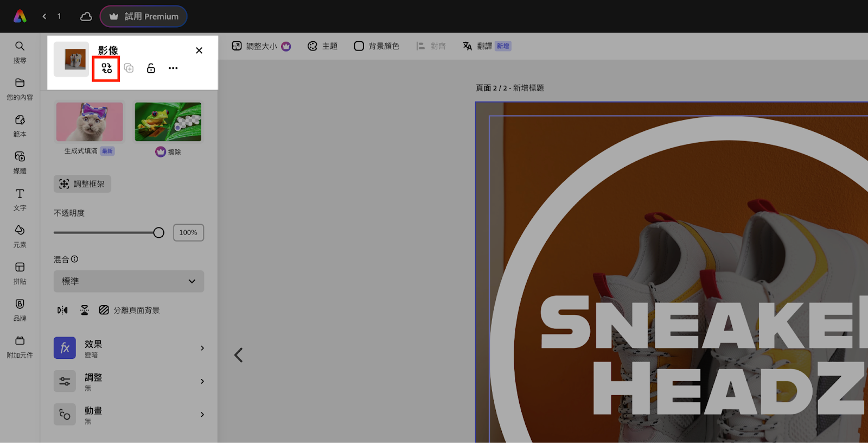
Task: Click 背景顏色 background color option
Action: pyautogui.click(x=376, y=46)
